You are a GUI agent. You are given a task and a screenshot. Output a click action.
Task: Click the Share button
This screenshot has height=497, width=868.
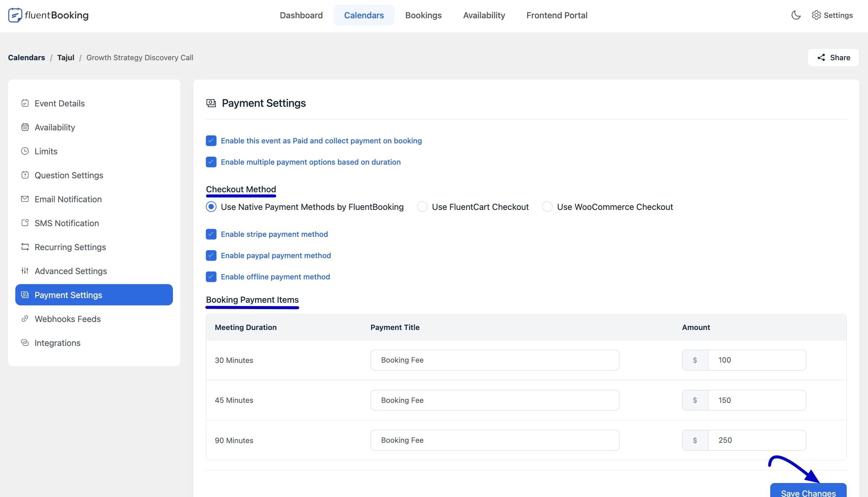click(833, 57)
